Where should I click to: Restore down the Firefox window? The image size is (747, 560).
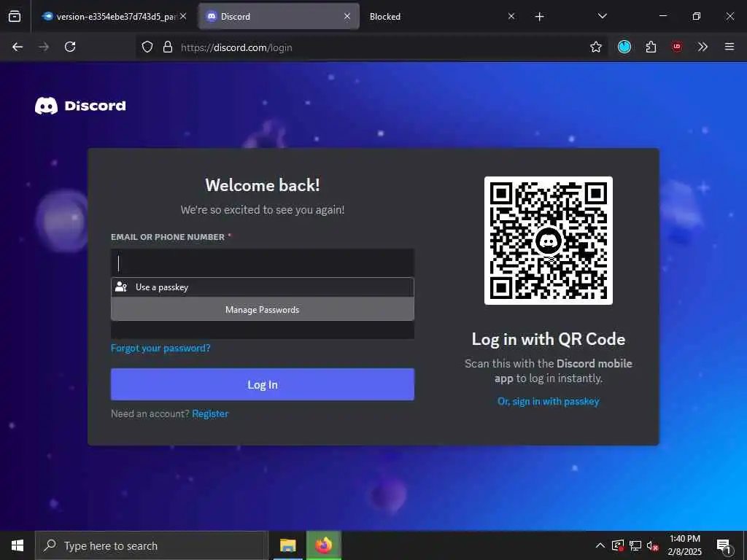696,16
